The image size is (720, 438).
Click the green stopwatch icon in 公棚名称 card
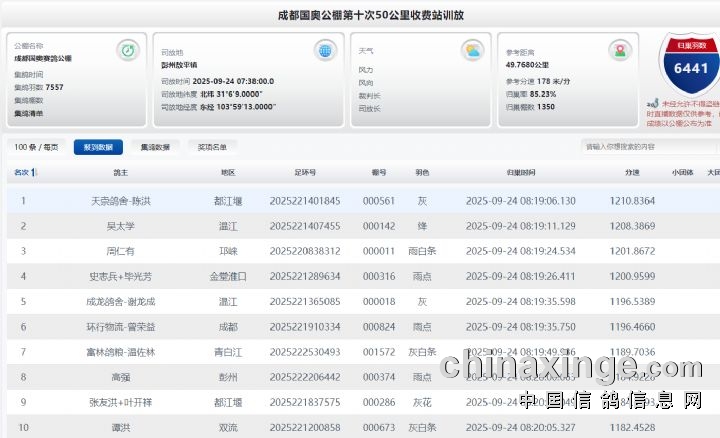[128, 50]
